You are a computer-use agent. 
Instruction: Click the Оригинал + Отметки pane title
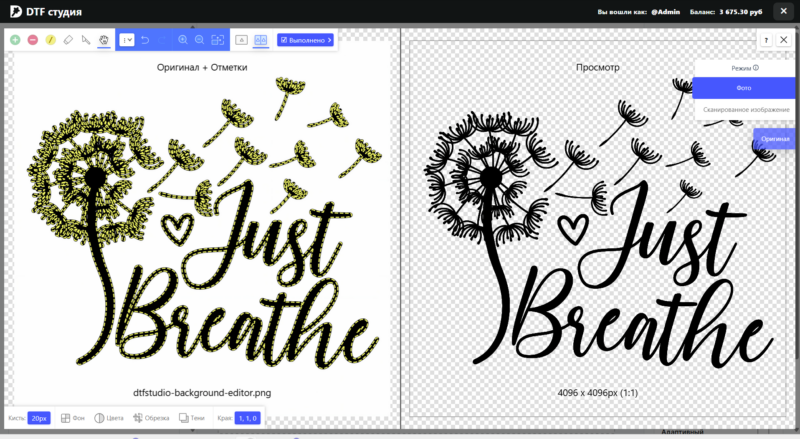pos(202,67)
